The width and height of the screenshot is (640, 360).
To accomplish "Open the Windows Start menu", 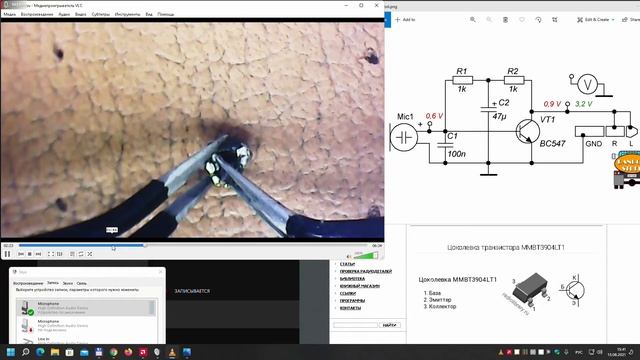I will click(x=11, y=352).
